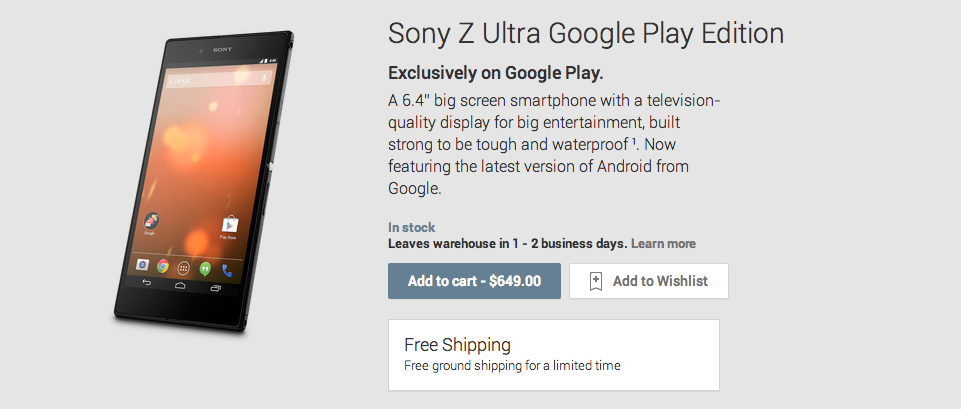Tap the Phone dialer icon in the phone dock
The width and height of the screenshot is (961, 409).
click(x=227, y=271)
